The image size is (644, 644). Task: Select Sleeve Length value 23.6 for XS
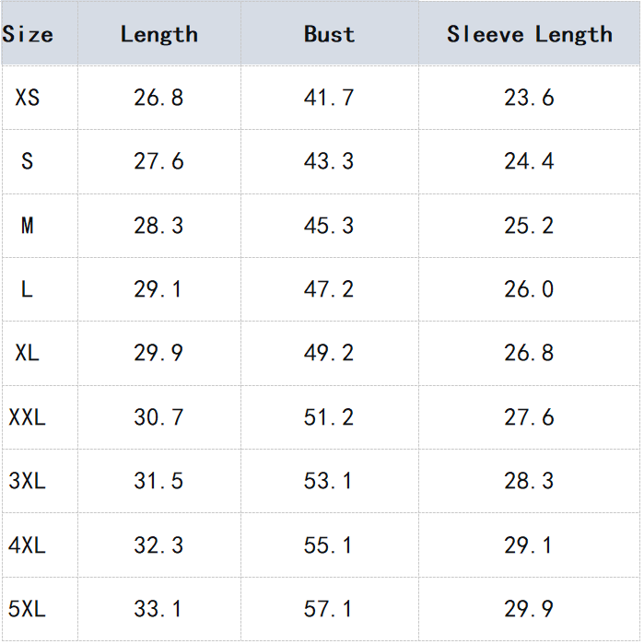point(529,97)
